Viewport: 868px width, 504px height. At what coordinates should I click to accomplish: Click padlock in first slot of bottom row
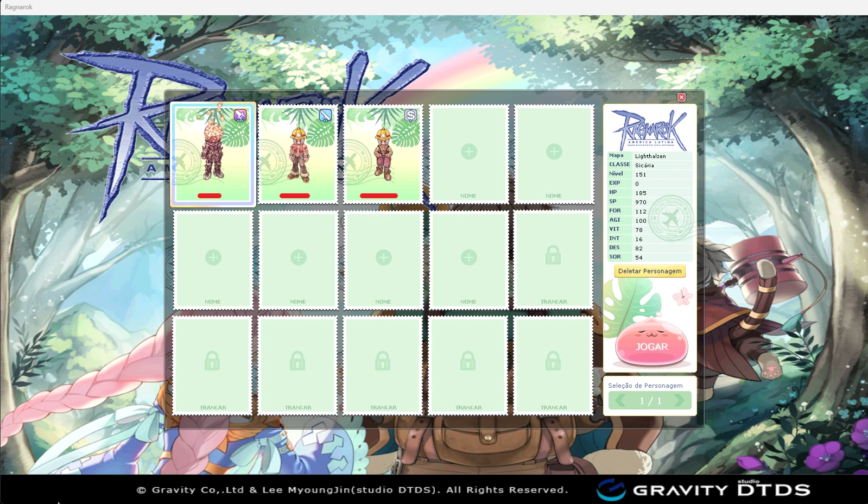tap(212, 361)
